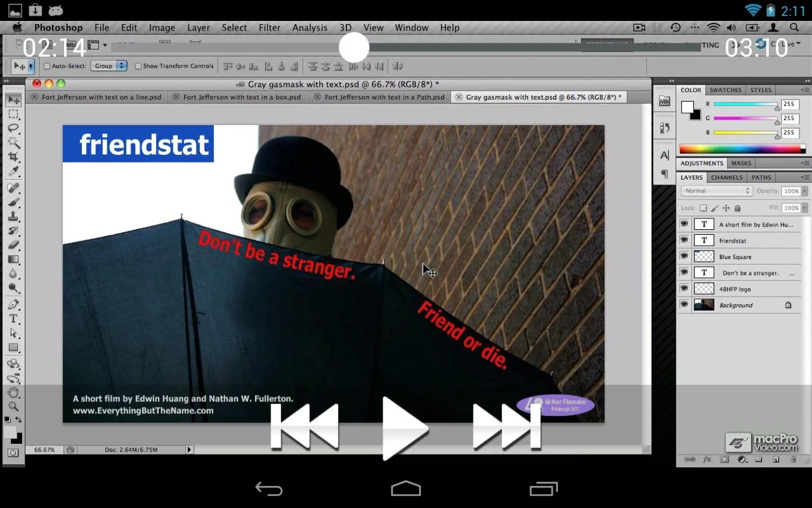Screen dimensions: 812x508
Task: Hide the Background layer
Action: click(x=684, y=305)
